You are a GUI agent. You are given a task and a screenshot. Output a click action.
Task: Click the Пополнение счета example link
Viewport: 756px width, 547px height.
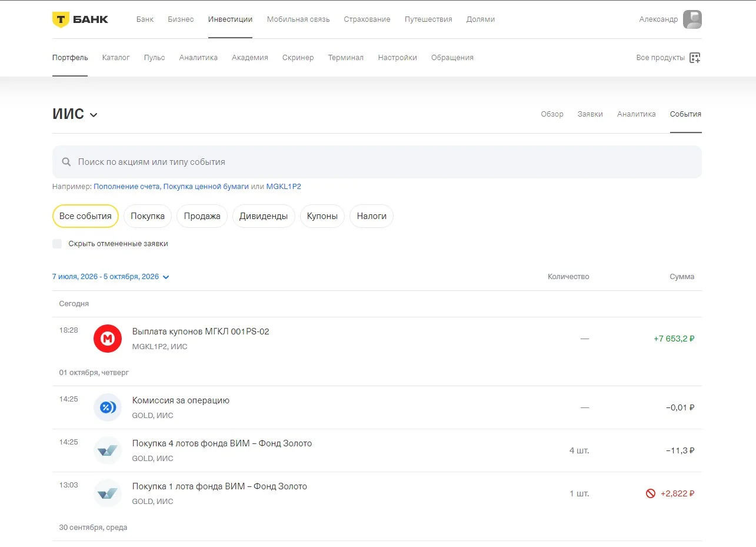coord(126,187)
